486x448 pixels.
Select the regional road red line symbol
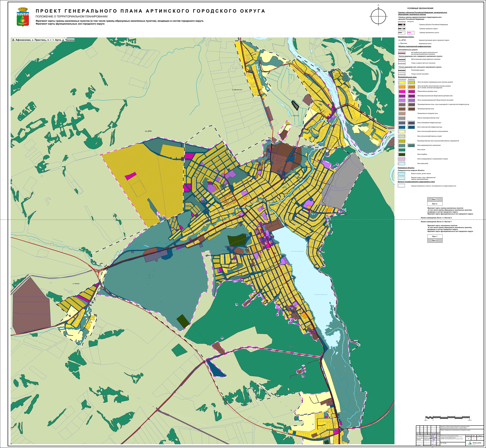pyautogui.click(x=402, y=53)
